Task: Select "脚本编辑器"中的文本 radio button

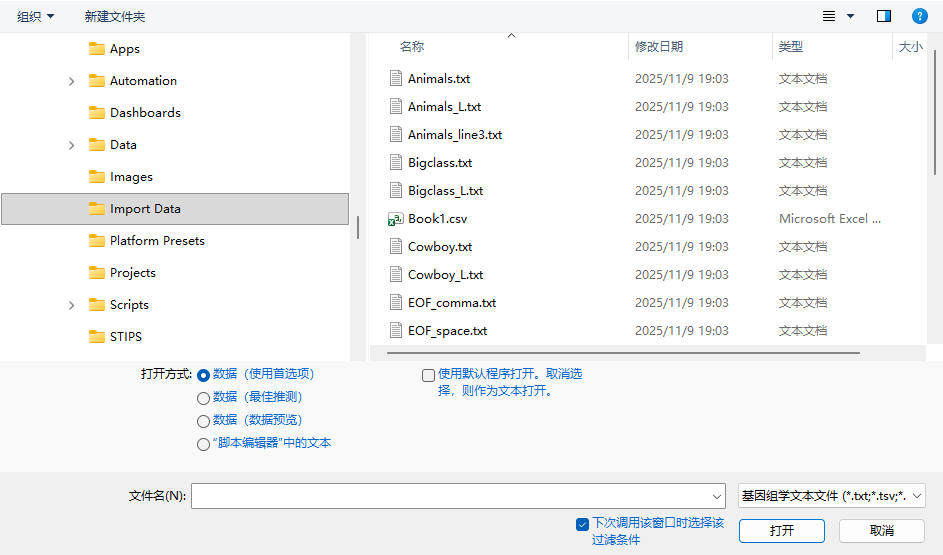Action: click(x=203, y=444)
